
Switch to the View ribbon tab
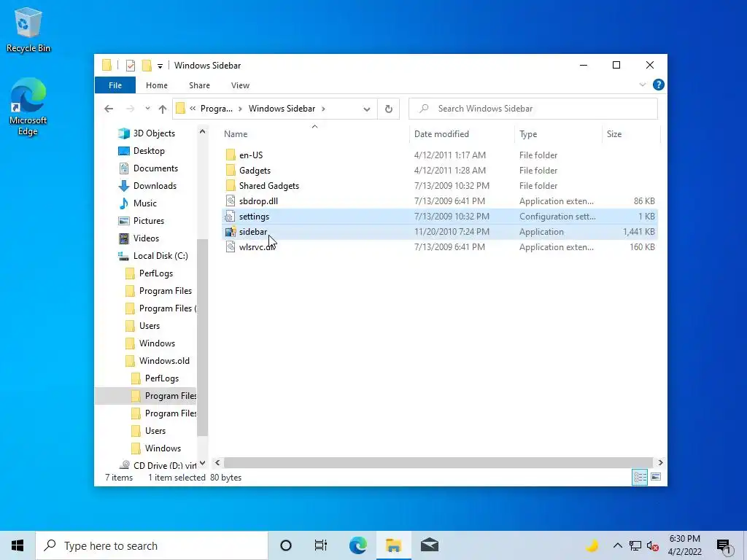click(240, 85)
